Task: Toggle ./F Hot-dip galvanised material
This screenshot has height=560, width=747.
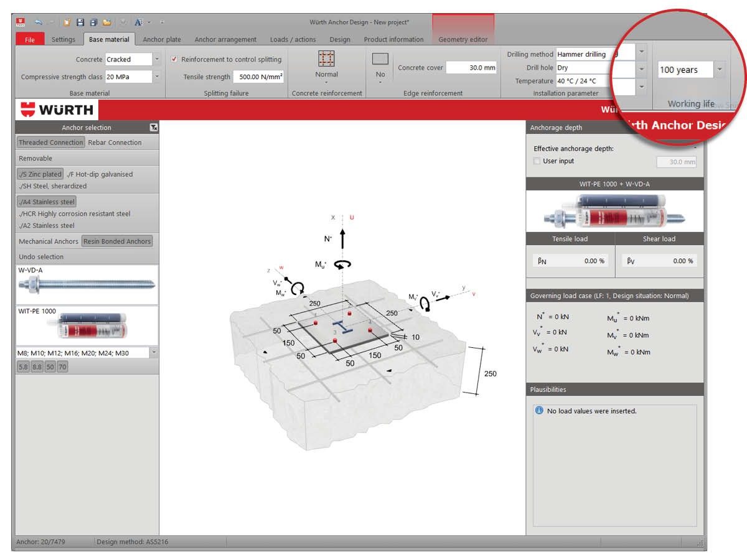Action: pos(100,174)
